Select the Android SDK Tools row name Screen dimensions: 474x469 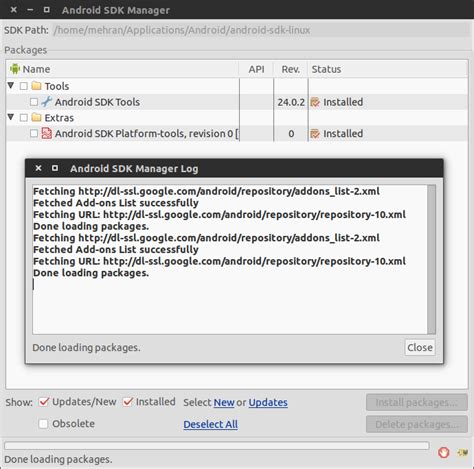[x=97, y=102]
